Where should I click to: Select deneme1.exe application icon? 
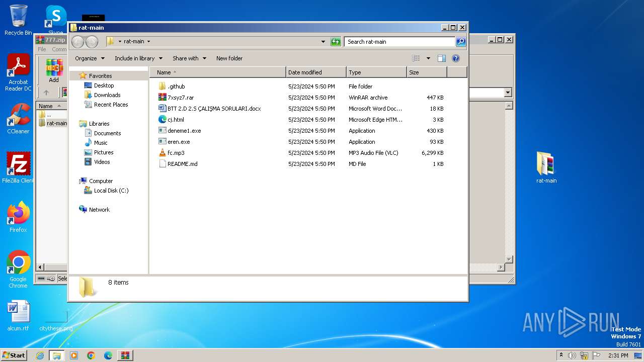click(x=162, y=131)
